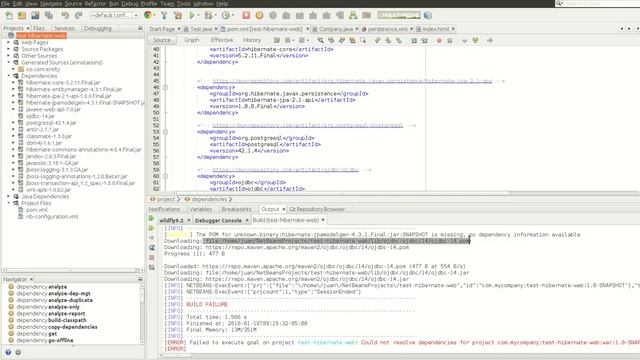
Task: Switch to the Effective POM view
Action: [222, 40]
